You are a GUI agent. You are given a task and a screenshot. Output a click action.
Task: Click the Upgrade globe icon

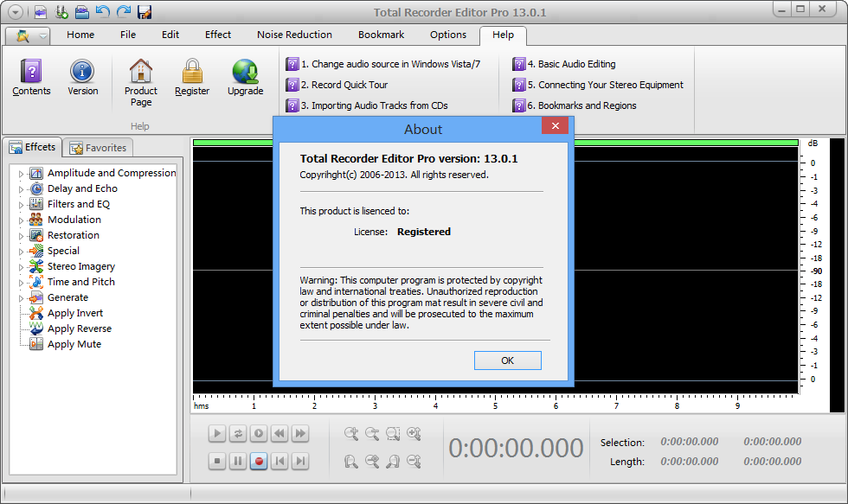(245, 71)
